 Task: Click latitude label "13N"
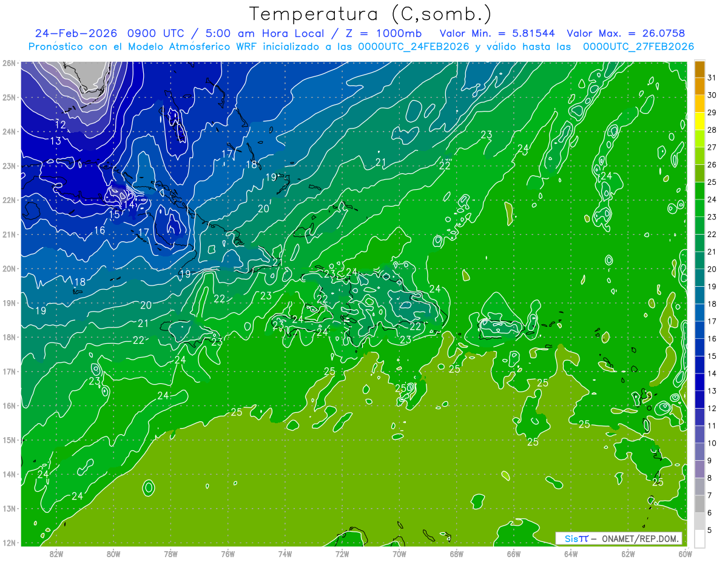[8, 508]
